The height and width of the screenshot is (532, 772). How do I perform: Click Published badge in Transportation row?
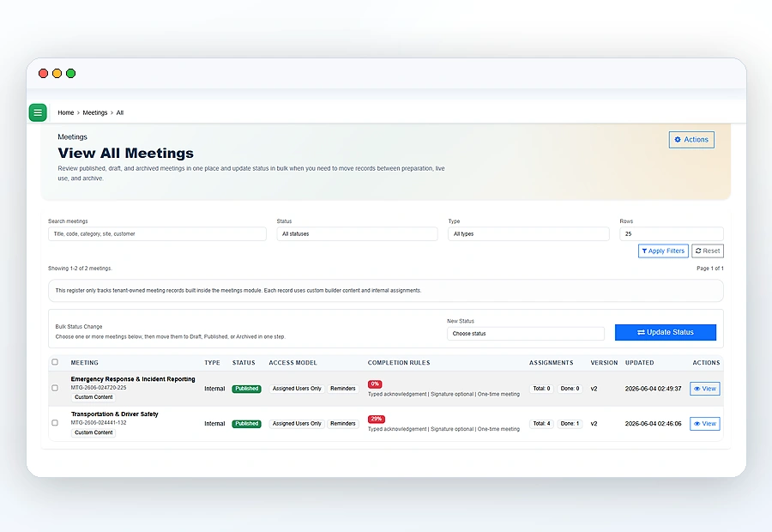pyautogui.click(x=247, y=424)
